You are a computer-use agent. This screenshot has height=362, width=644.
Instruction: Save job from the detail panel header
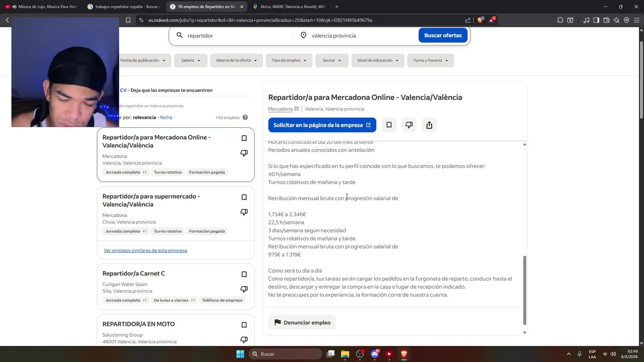pos(389,125)
